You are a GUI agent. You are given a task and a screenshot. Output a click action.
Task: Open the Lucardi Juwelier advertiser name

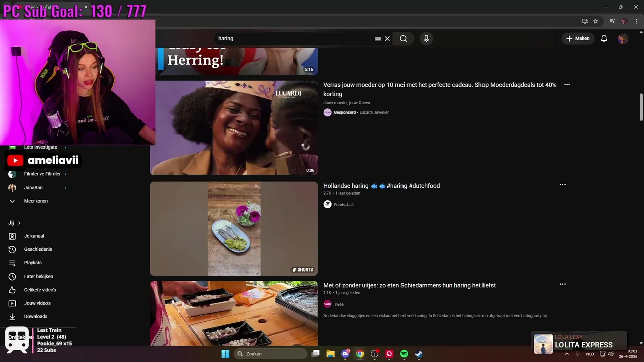[x=374, y=112]
